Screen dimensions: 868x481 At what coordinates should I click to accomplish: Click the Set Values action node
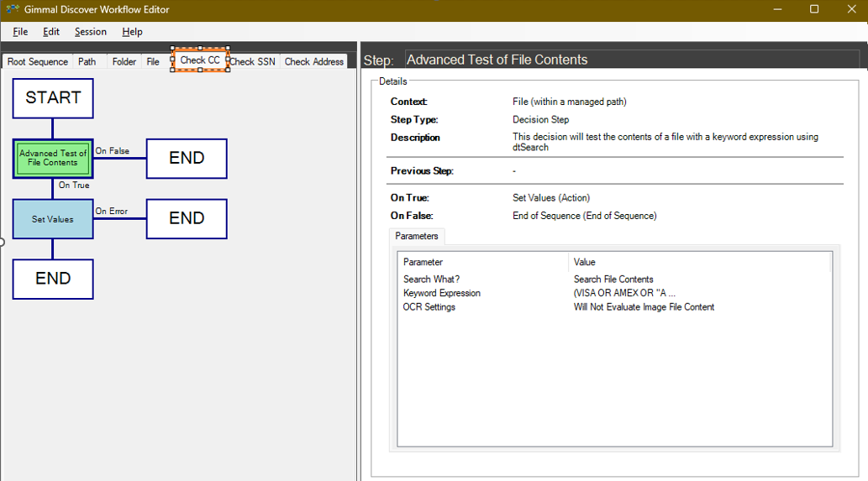point(53,219)
